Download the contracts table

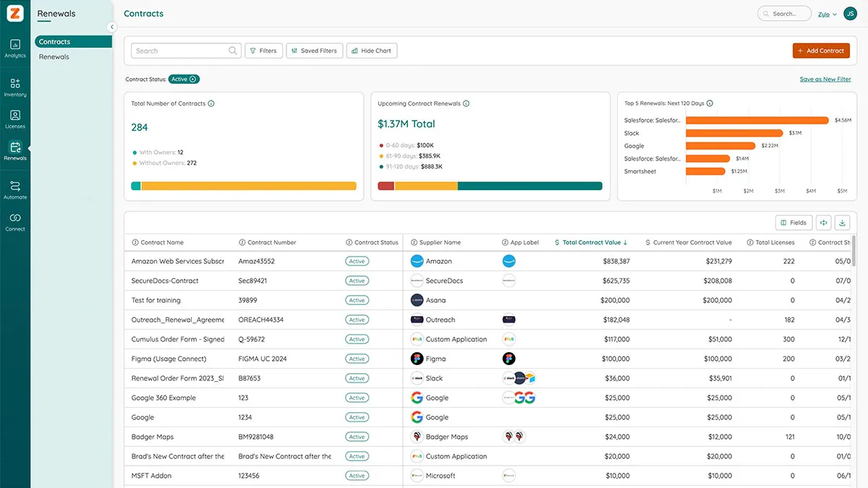click(842, 223)
